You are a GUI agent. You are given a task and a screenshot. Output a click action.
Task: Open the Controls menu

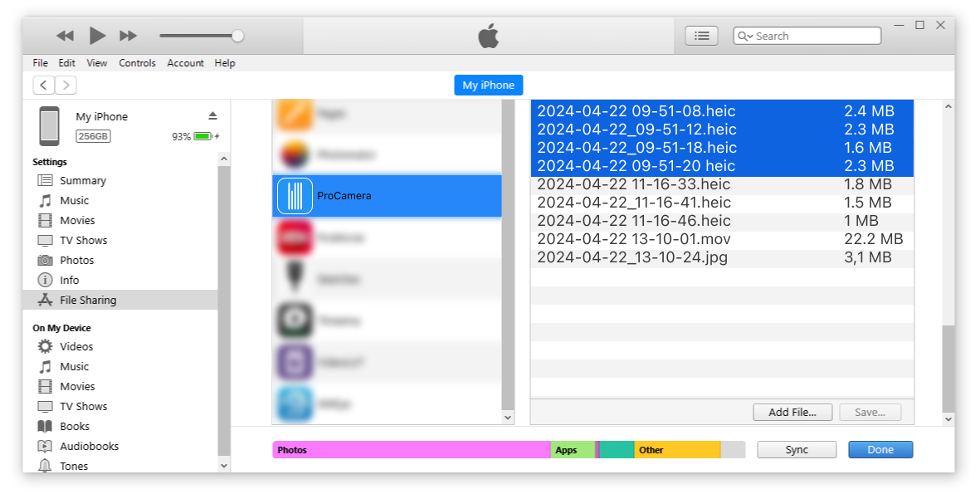point(137,63)
